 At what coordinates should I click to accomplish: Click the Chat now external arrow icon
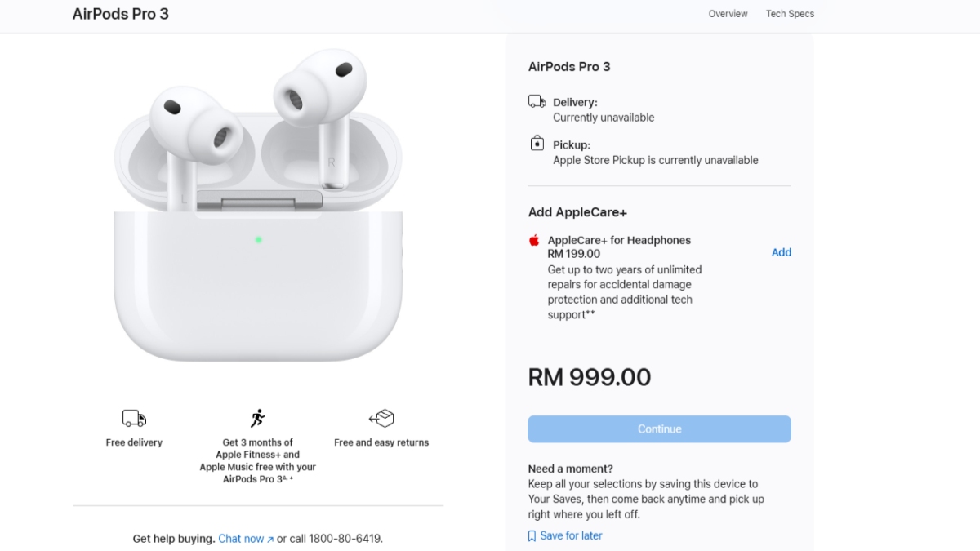click(x=270, y=540)
